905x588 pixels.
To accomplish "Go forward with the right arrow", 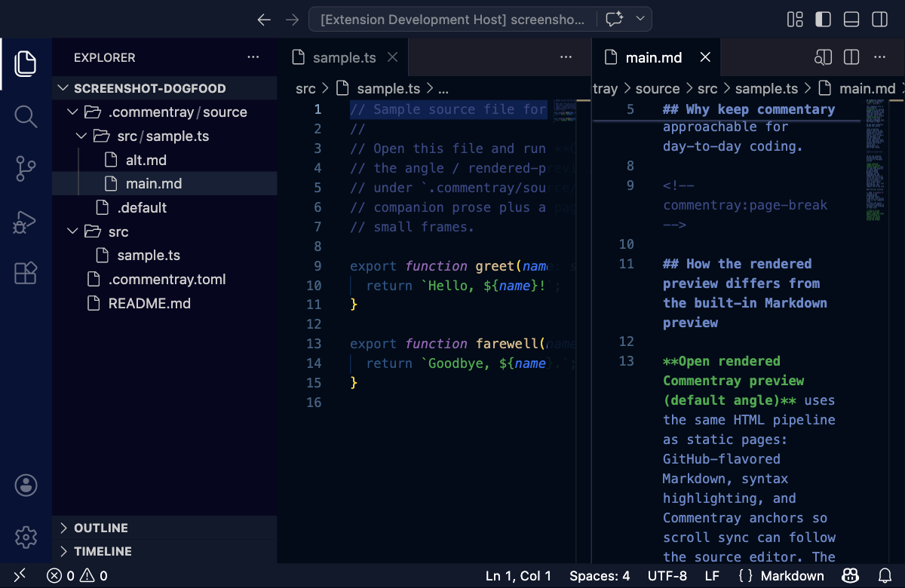I will pyautogui.click(x=293, y=20).
